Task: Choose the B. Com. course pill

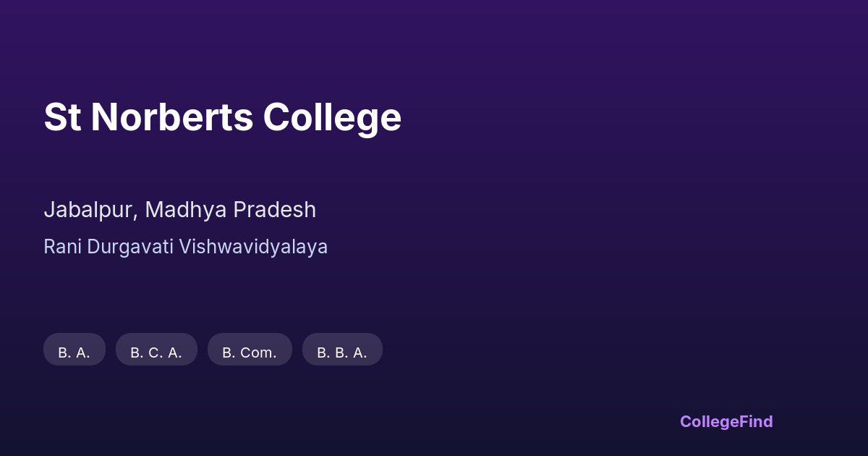Action: (x=250, y=352)
